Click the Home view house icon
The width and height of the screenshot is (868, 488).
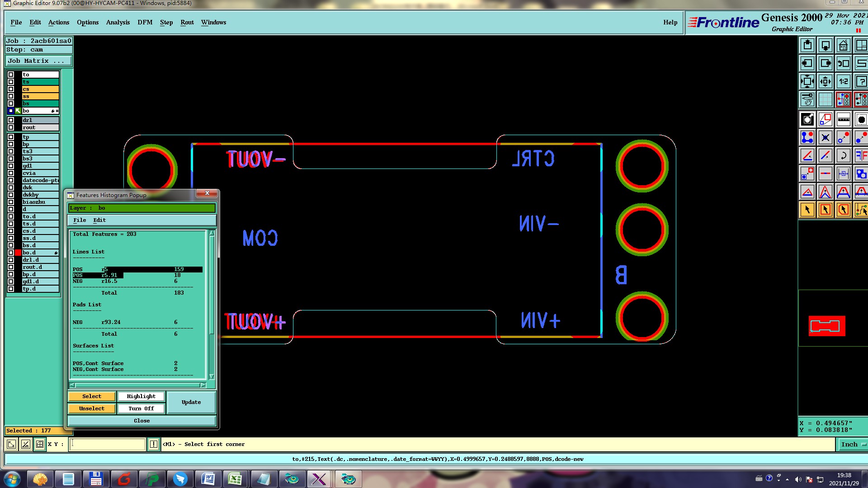[x=844, y=46]
